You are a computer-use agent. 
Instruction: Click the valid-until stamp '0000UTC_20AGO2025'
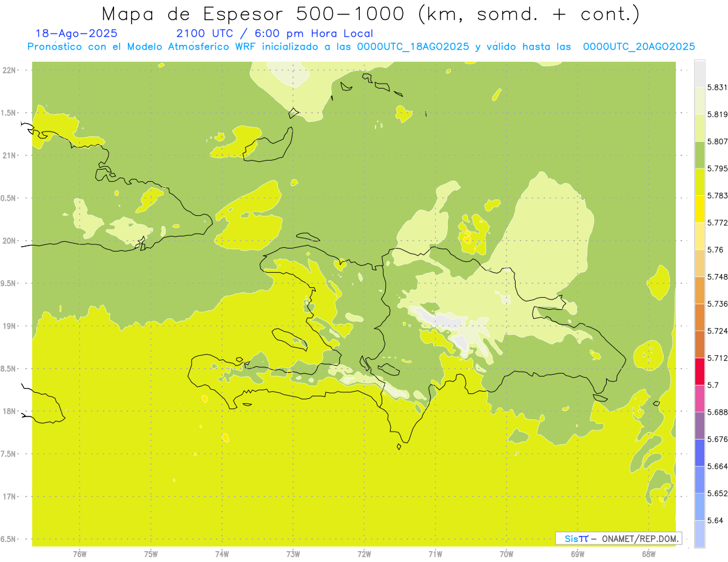(x=639, y=47)
